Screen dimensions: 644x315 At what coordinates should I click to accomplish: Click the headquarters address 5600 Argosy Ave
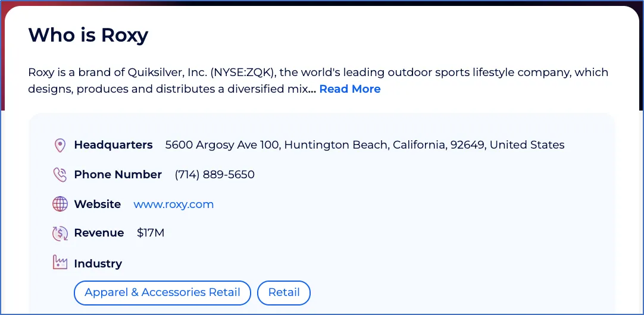pos(365,145)
